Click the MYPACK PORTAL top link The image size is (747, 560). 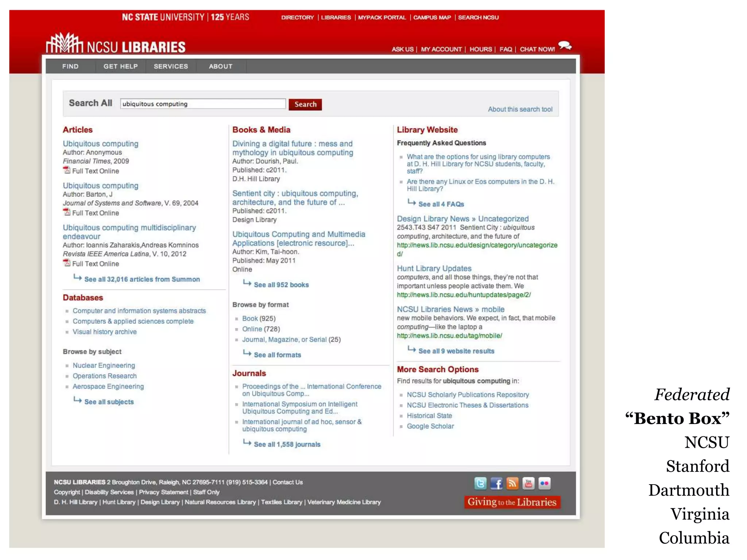382,17
